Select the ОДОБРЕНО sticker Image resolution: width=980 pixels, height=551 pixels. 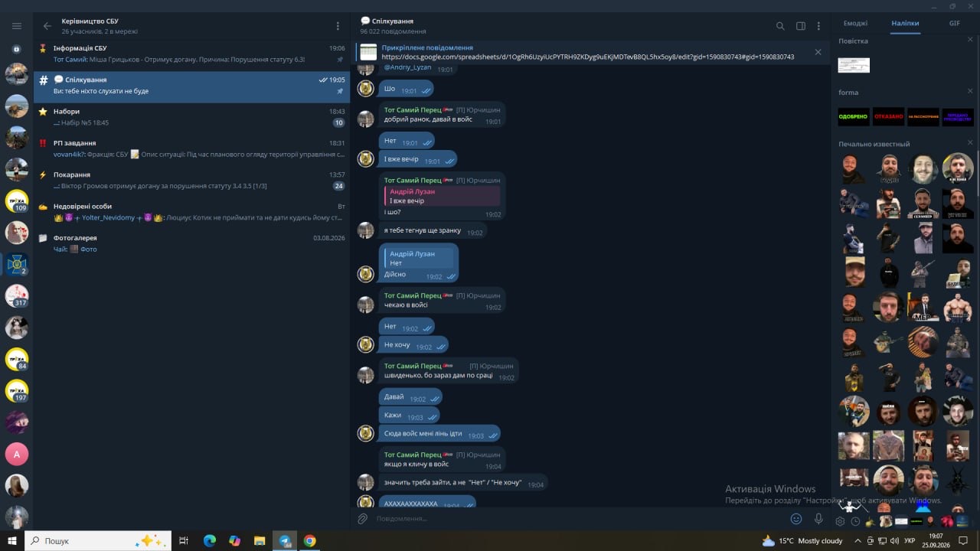point(853,116)
